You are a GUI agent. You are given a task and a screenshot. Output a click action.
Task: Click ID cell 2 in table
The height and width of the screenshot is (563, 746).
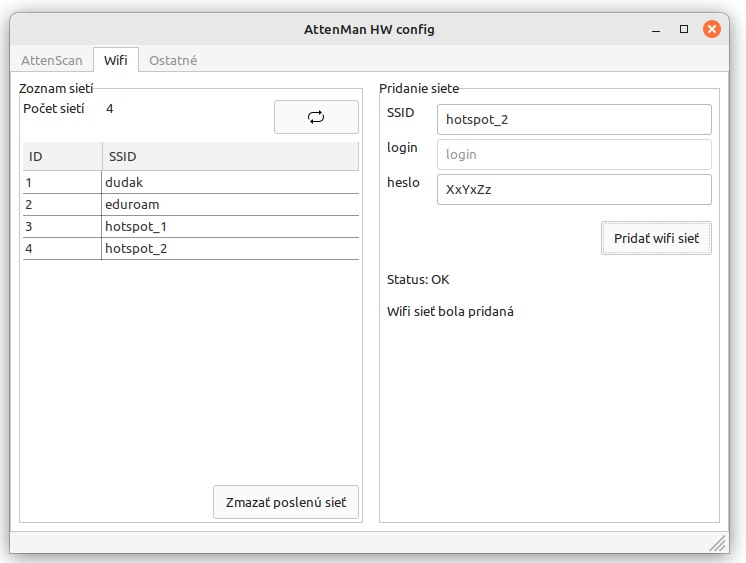62,205
